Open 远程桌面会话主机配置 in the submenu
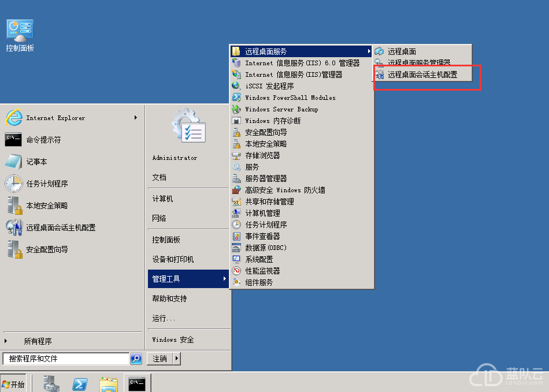Image resolution: width=549 pixels, height=392 pixels. click(422, 74)
